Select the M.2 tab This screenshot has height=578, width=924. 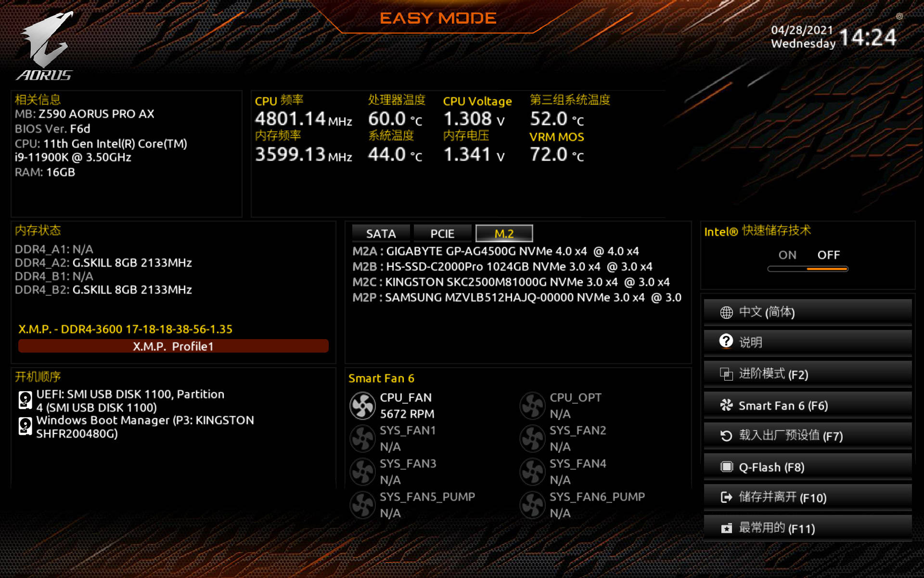(504, 234)
